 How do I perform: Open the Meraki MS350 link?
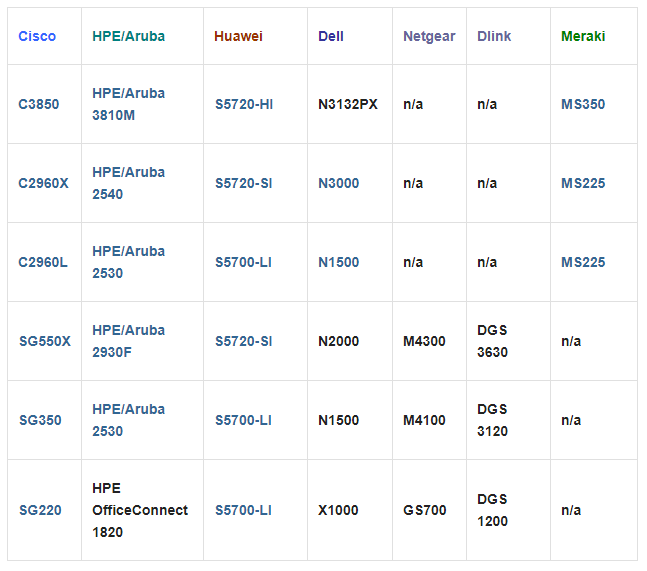tap(583, 104)
